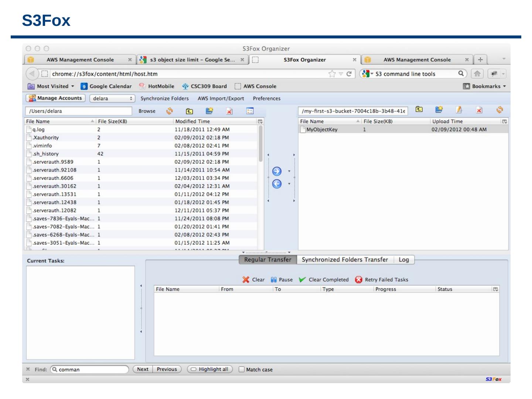
Task: Click Retry Failed Tasks
Action: click(382, 280)
